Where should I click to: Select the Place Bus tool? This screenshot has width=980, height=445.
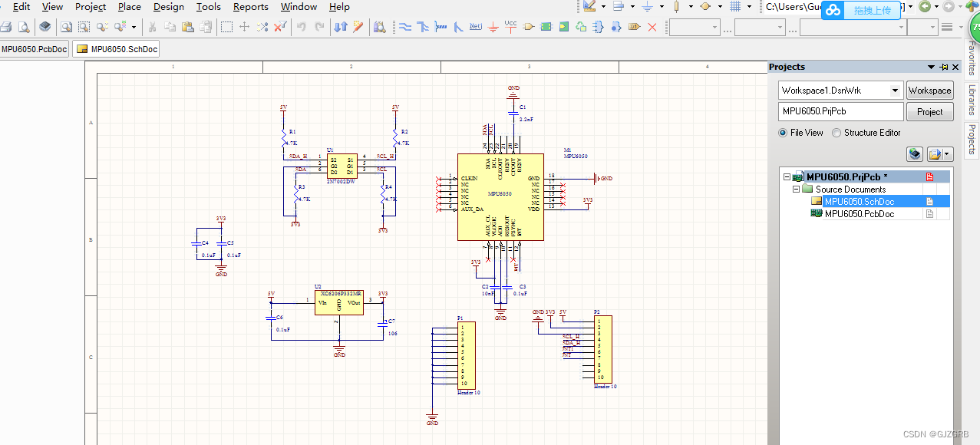coord(423,27)
